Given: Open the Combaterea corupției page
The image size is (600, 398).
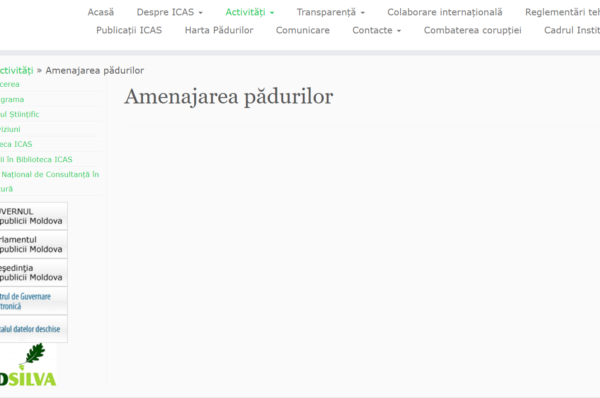Looking at the screenshot, I should pos(473,30).
